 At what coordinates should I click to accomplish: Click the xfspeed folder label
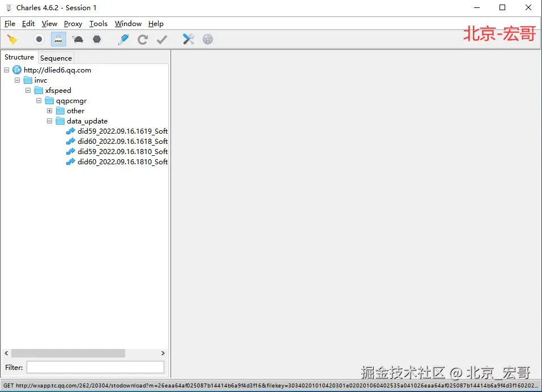click(58, 91)
